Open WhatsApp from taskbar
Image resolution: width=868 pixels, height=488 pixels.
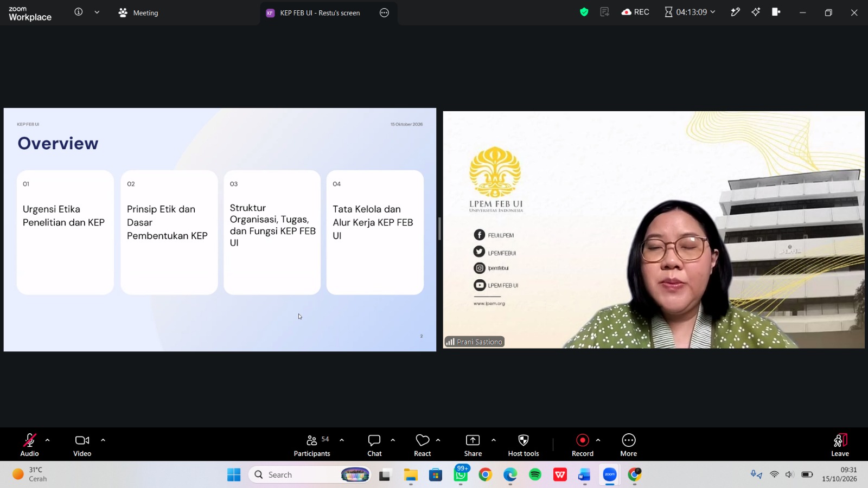coord(461,475)
